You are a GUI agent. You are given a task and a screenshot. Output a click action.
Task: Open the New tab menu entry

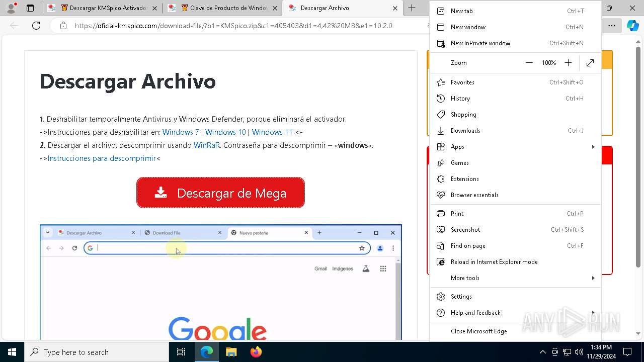pos(515,11)
